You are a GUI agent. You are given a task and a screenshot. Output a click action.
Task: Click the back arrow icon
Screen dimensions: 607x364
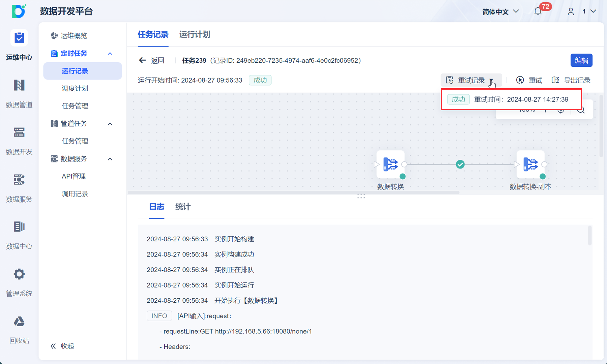(x=142, y=60)
